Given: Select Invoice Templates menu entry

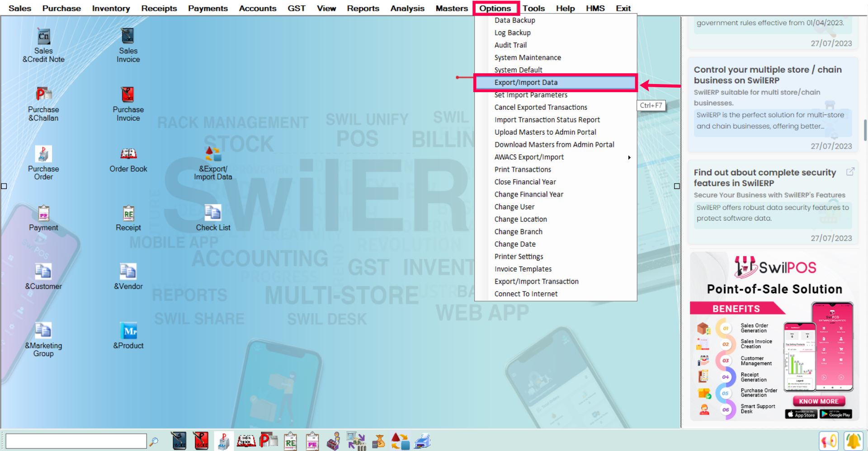Looking at the screenshot, I should 556,269.
